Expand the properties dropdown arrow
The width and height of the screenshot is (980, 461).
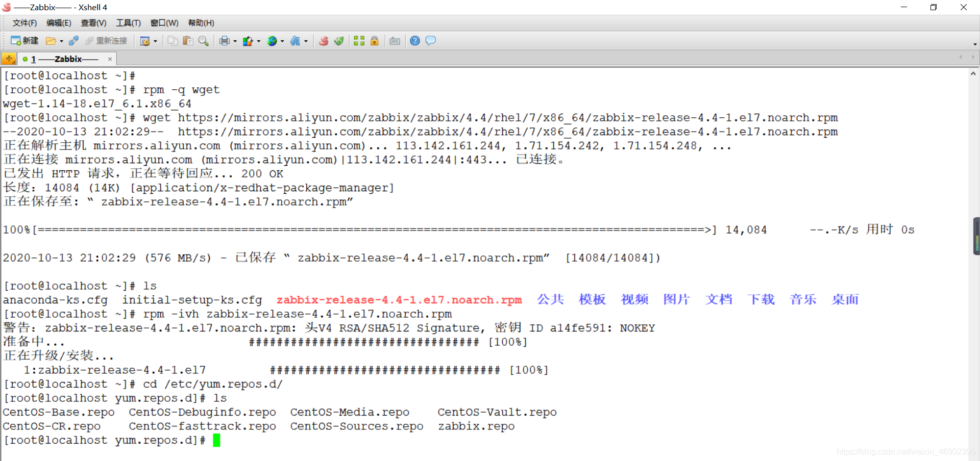(155, 41)
